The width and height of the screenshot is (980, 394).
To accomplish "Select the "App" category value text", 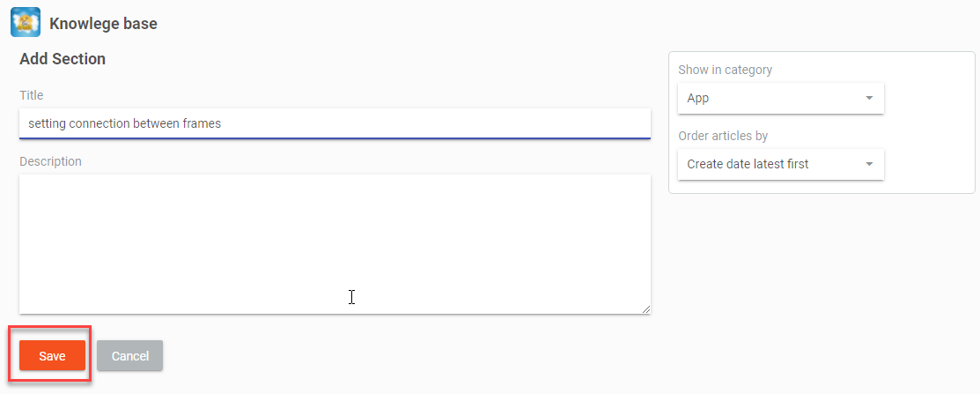I will [x=698, y=99].
